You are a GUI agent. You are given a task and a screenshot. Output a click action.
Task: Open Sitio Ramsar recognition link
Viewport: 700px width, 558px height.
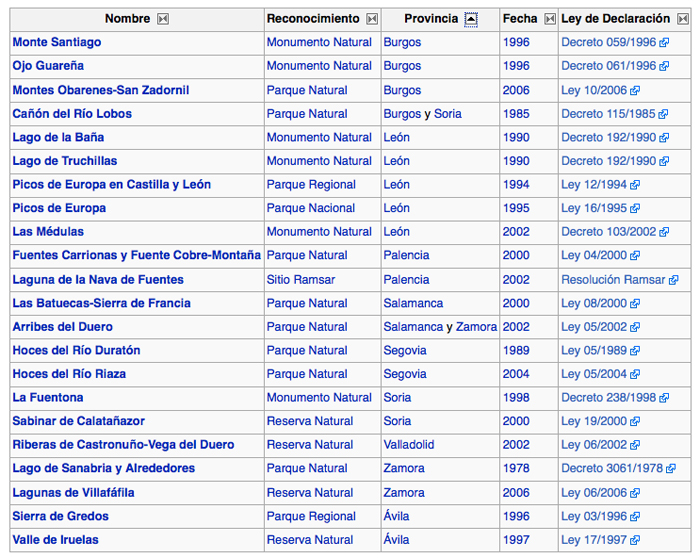[300, 280]
